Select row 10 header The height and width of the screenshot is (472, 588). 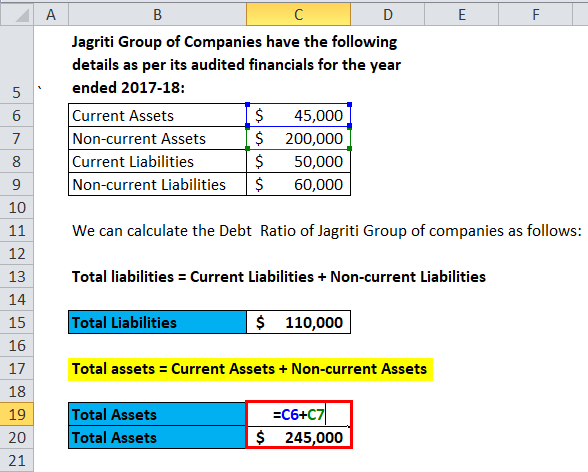click(x=16, y=207)
